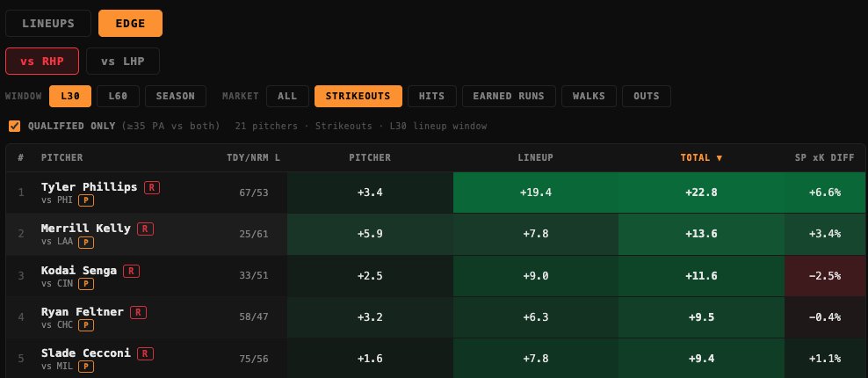
Task: Sort by the PITCHER name column header
Action: point(62,157)
